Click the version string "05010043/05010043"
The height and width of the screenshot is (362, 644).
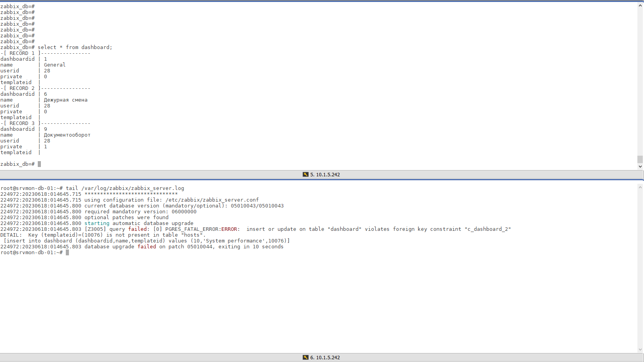(x=257, y=206)
